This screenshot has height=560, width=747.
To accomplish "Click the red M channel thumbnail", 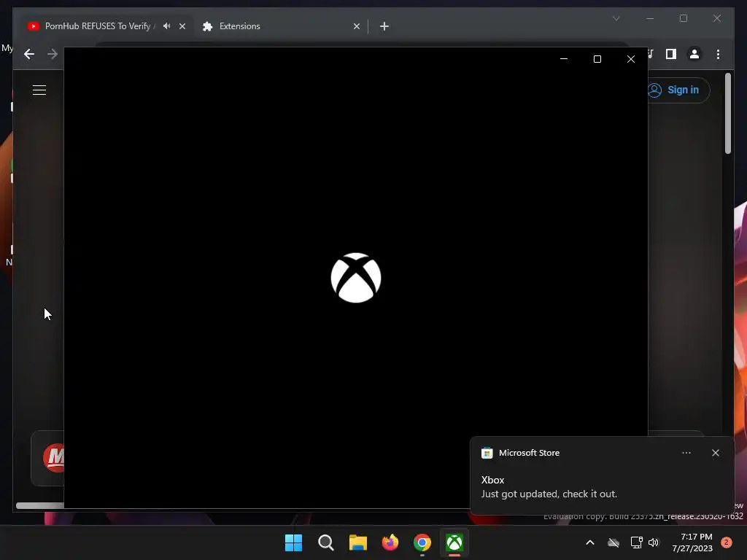I will pos(54,458).
